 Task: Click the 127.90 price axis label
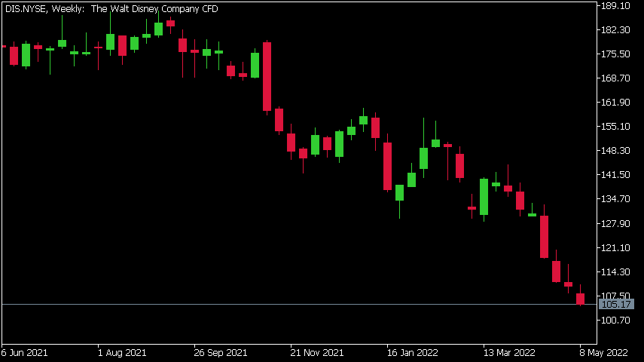(615, 223)
